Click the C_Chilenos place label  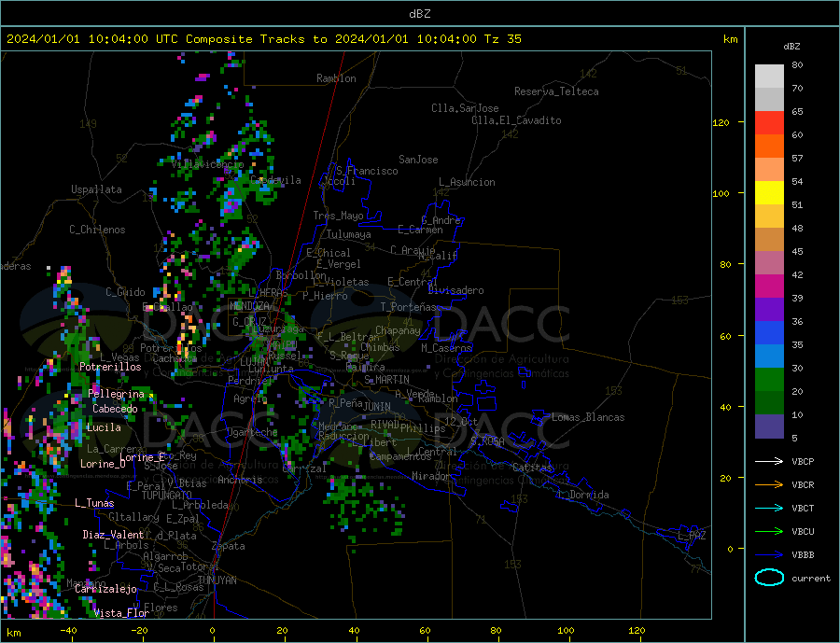coord(97,230)
